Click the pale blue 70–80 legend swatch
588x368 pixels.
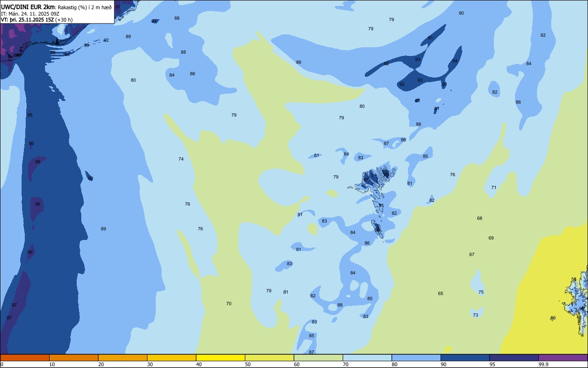coord(367,357)
